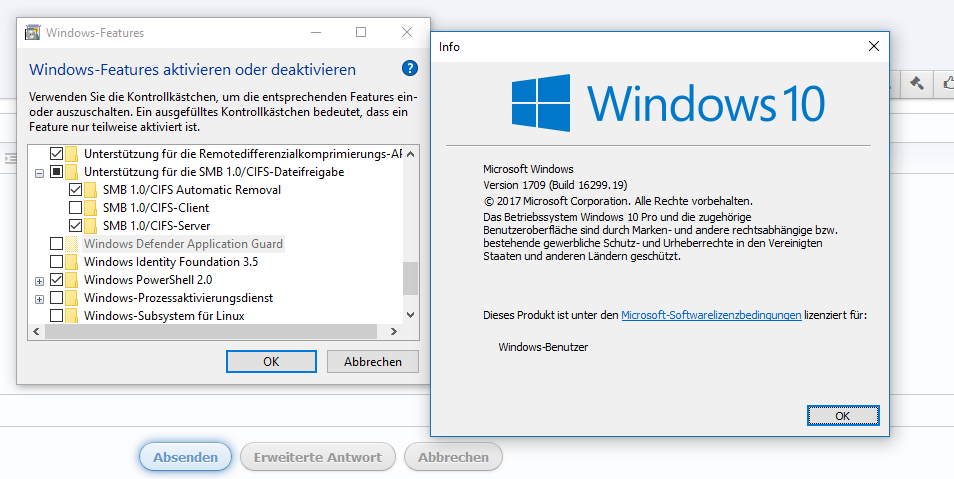Image resolution: width=954 pixels, height=479 pixels.
Task: Click the blue help question mark icon
Action: tap(410, 68)
